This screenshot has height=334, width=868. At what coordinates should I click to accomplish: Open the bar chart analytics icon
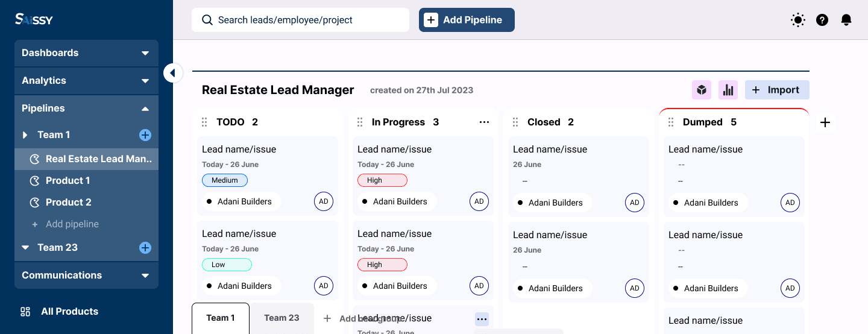pos(728,90)
